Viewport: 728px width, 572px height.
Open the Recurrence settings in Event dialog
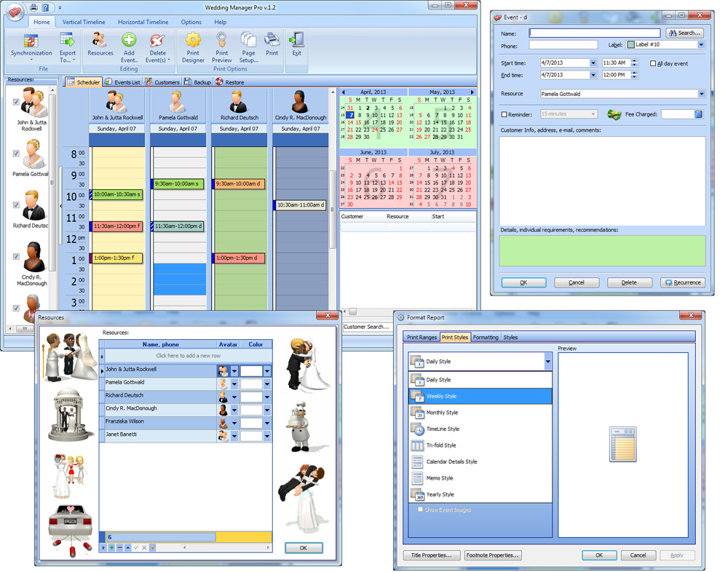682,282
